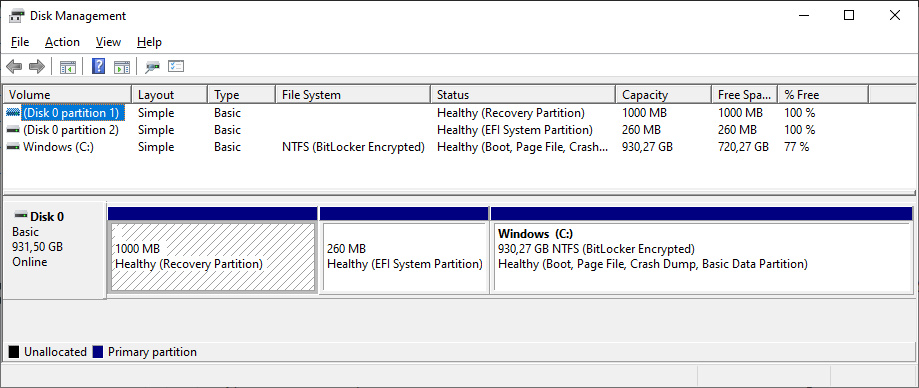The image size is (919, 388).
Task: Sort by Status column header
Action: click(x=523, y=94)
